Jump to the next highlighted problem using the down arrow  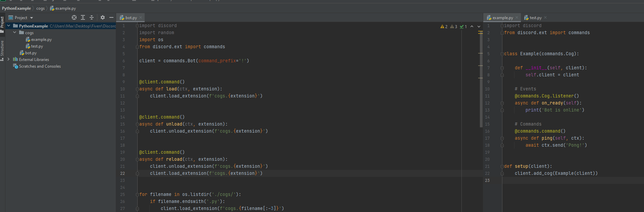479,26
